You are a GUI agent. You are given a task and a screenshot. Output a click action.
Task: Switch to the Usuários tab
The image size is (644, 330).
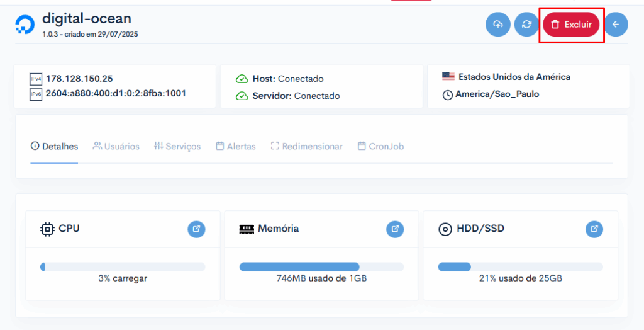[116, 146]
